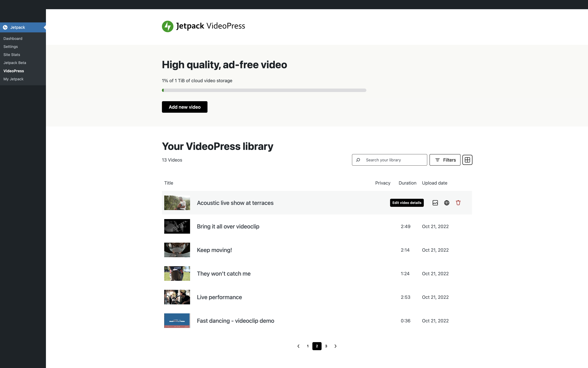Open Settings in the Jetpack menu

[11, 47]
